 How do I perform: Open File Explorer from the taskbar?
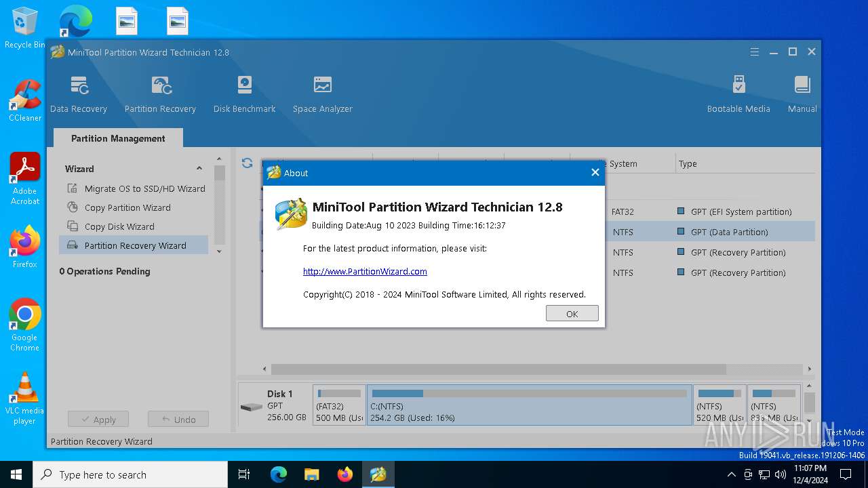[311, 474]
